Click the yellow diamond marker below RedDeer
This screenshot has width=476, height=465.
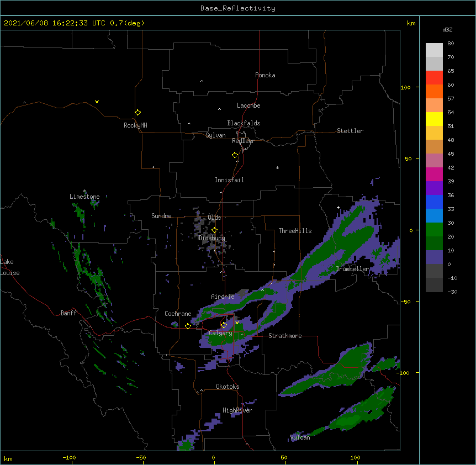click(235, 155)
